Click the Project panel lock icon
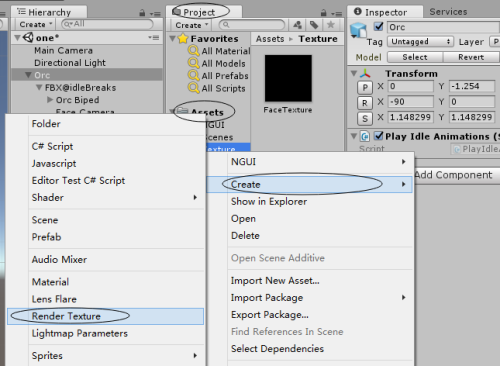Screen dimensions: 500x366 [x=323, y=13]
